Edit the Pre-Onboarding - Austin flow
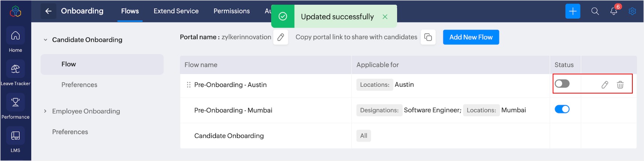Viewport: 644px width, 161px height. click(x=605, y=85)
